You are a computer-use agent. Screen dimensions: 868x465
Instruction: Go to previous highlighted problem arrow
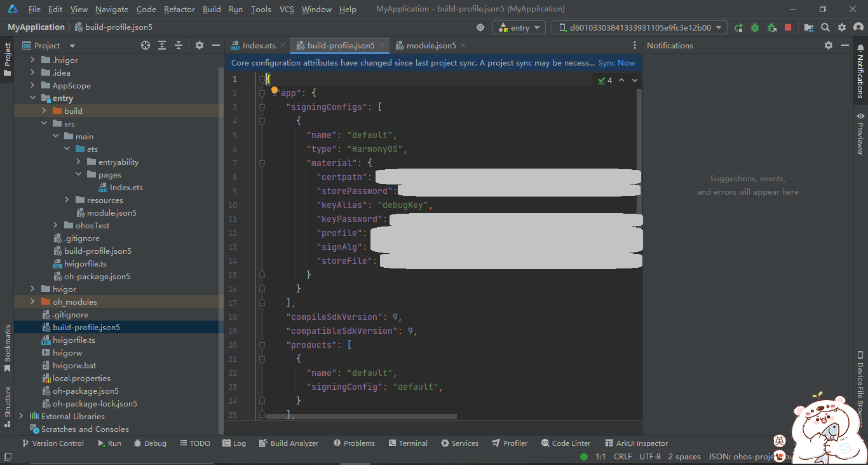click(x=621, y=80)
